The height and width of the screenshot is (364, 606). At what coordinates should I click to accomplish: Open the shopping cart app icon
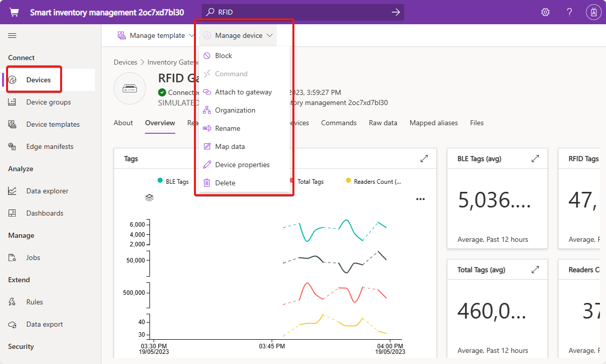point(14,12)
